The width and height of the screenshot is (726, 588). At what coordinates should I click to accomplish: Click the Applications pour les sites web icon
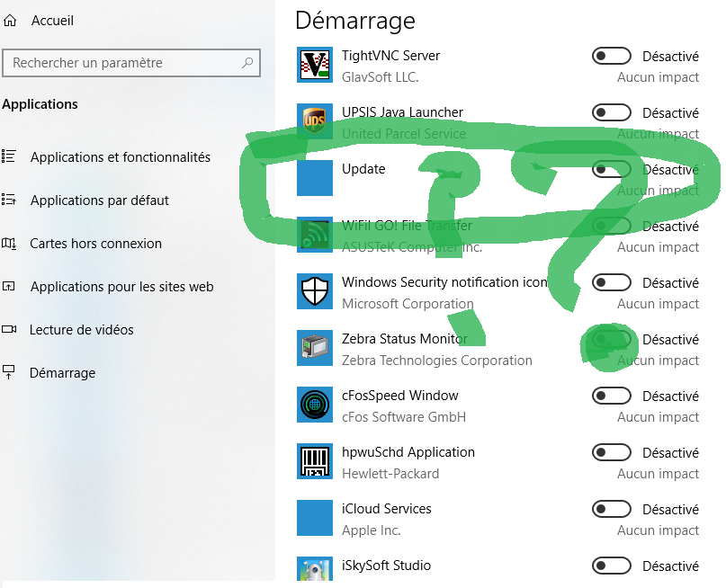[x=9, y=287]
